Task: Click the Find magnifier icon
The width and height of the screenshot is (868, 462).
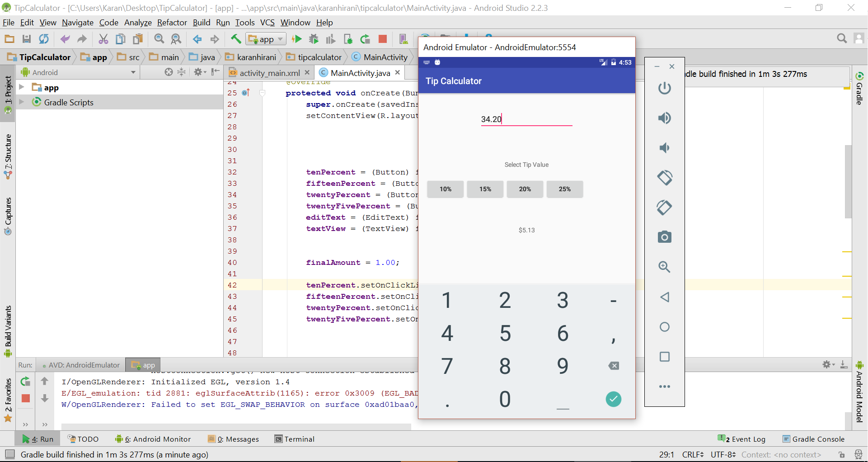Action: pyautogui.click(x=159, y=39)
